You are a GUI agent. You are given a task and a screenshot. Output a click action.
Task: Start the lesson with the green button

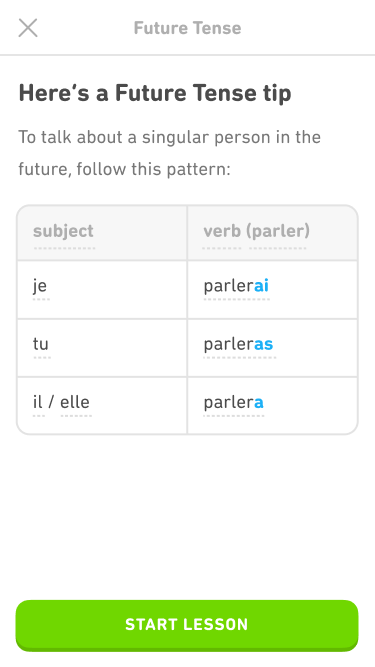pyautogui.click(x=187, y=625)
